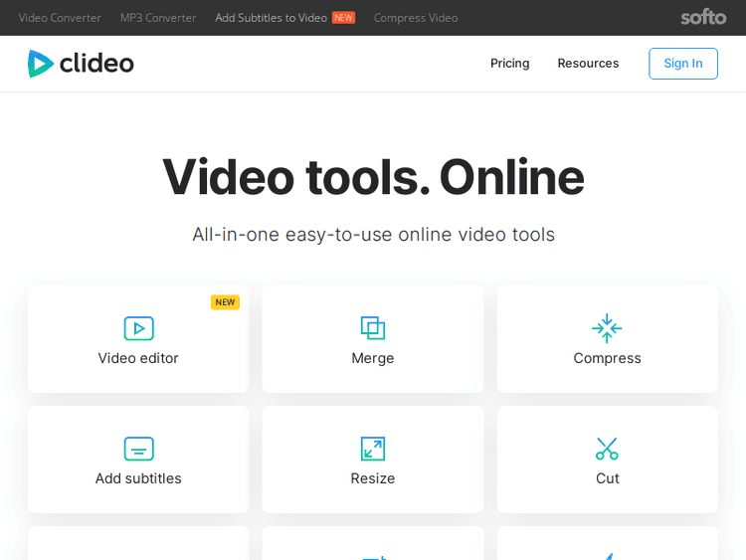Open the Pricing menu item

click(x=509, y=64)
